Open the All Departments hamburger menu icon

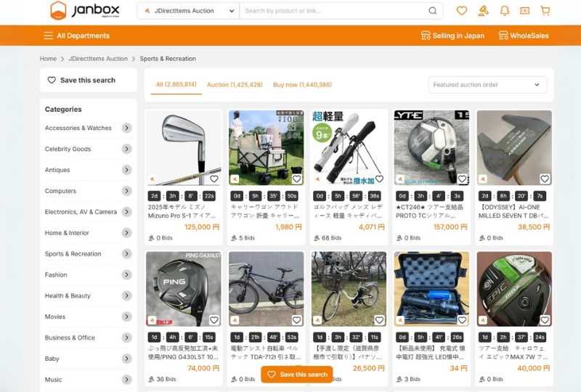(x=48, y=36)
